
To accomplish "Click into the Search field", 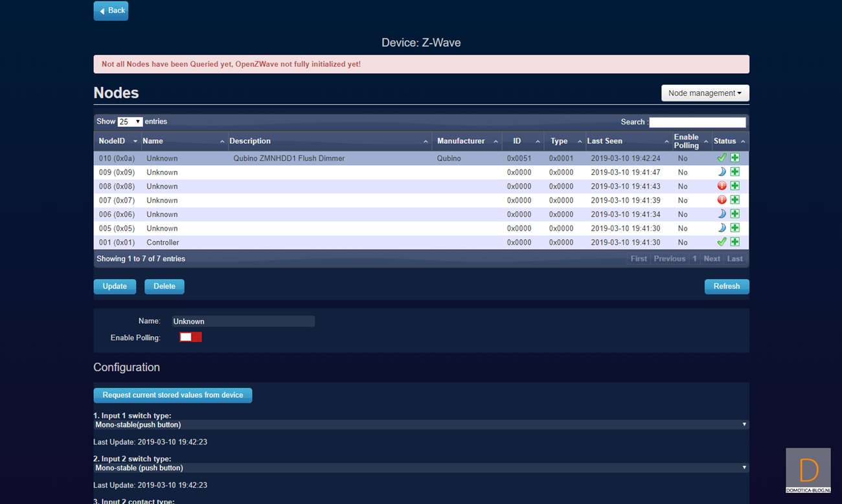I will tap(697, 122).
